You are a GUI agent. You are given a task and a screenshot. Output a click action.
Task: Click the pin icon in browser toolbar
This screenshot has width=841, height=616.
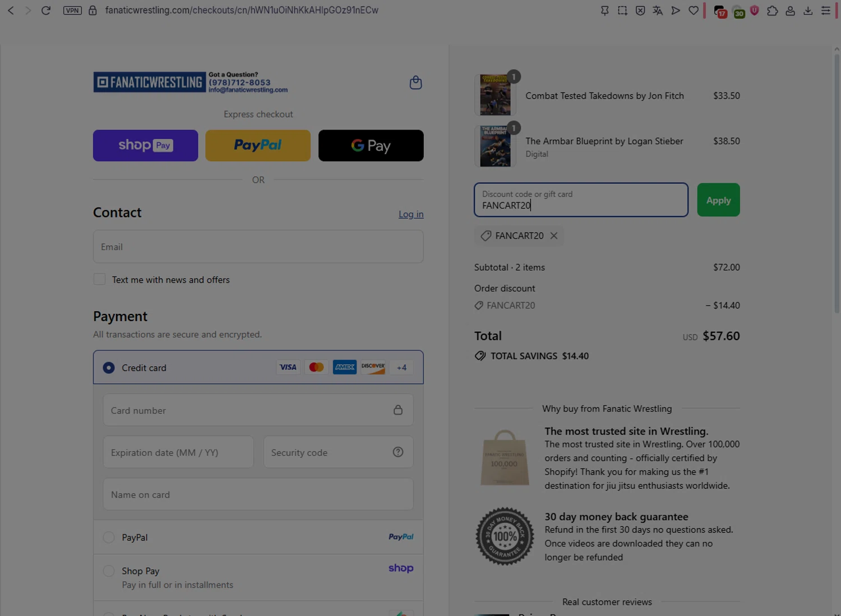click(x=604, y=10)
